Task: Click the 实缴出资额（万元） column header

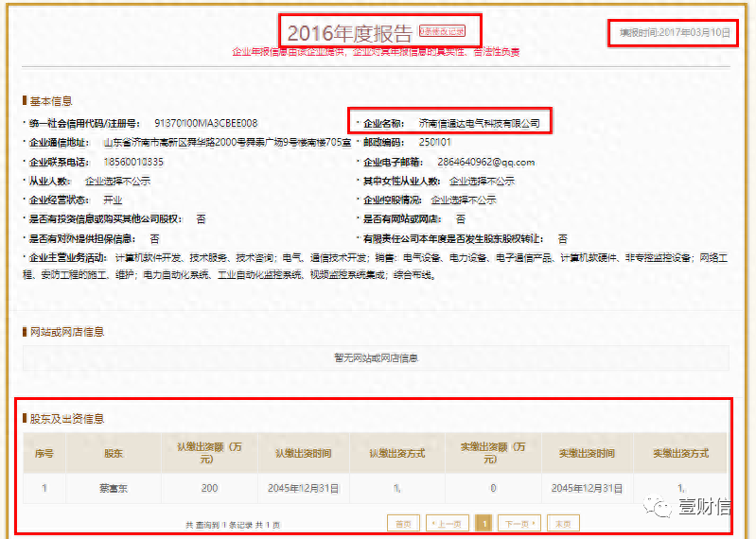Action: 493,453
